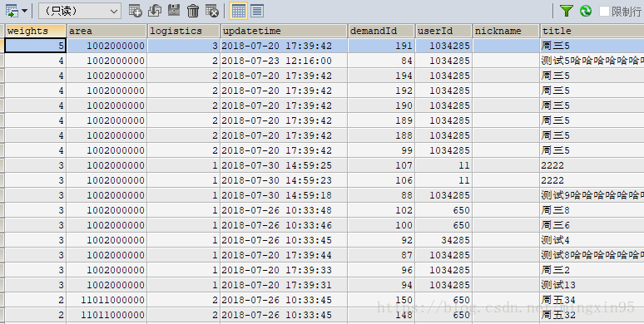
Task: Click the export result set icon
Action: [12, 11]
